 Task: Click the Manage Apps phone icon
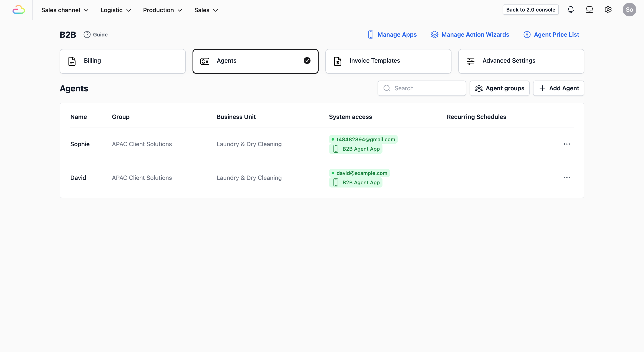[371, 35]
